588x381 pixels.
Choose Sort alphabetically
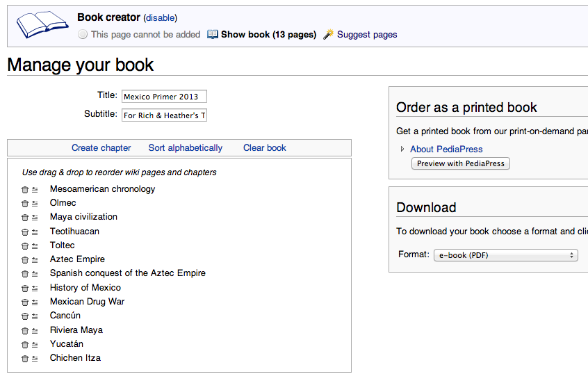pyautogui.click(x=186, y=148)
